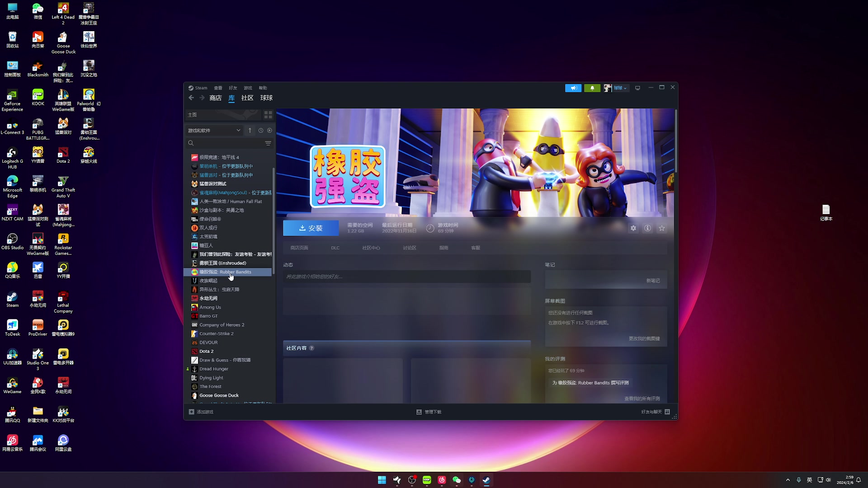Switch to Big Picture mode monitor icon
The width and height of the screenshot is (868, 488).
638,88
